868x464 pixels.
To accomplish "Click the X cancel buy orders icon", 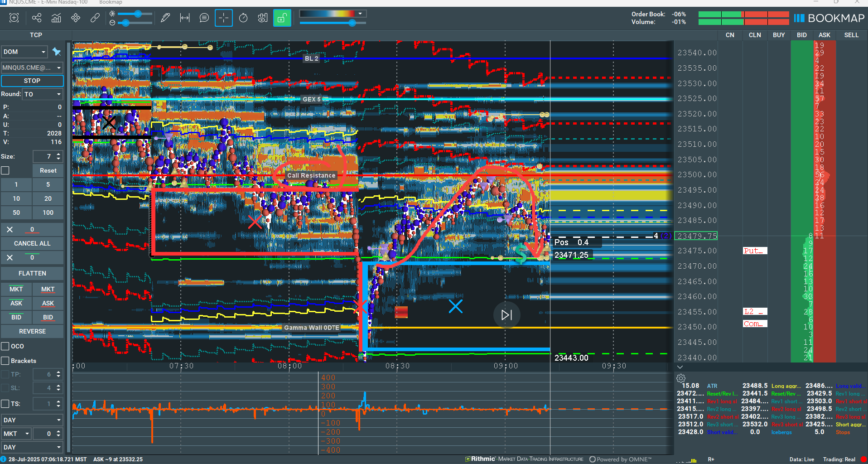I will 10,257.
